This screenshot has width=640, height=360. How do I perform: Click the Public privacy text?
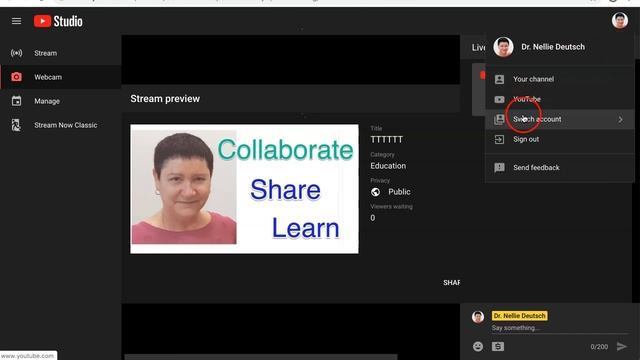(399, 192)
